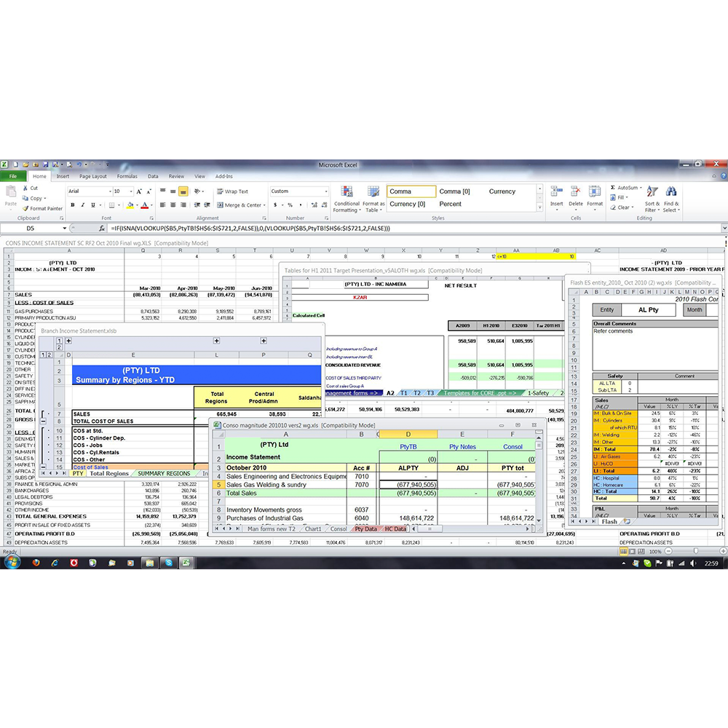Screen dimensions: 728x728
Task: Open Find & Select binoculars
Action: pos(671,199)
